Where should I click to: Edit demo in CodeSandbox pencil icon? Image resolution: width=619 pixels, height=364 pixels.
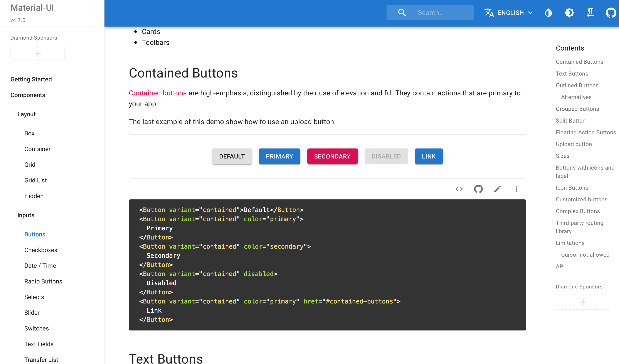[497, 189]
